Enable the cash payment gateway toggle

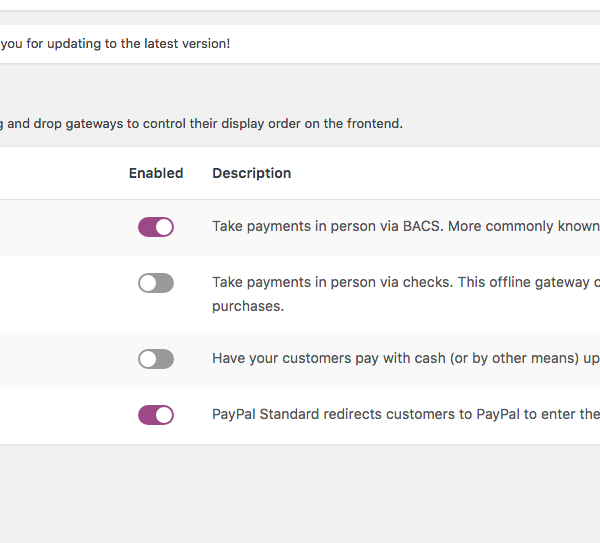click(156, 359)
